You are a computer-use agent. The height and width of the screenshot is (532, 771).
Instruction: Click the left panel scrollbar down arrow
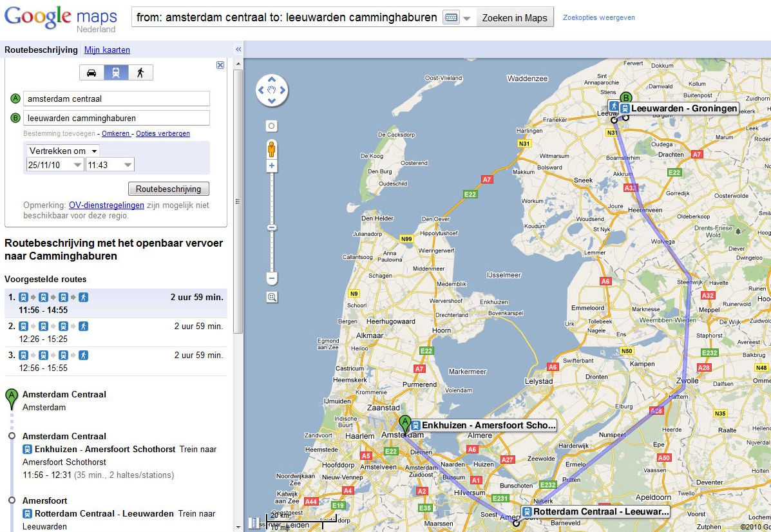tap(238, 527)
